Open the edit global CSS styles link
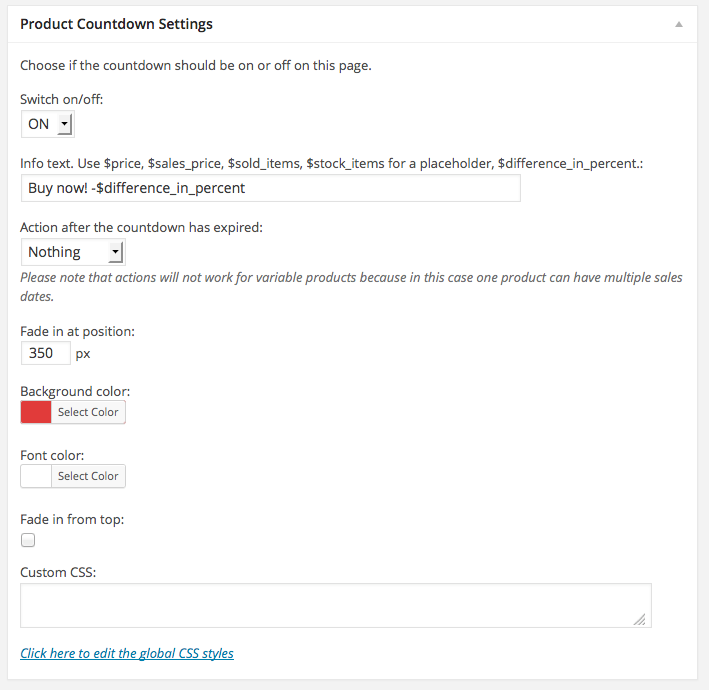709x690 pixels. click(x=127, y=654)
